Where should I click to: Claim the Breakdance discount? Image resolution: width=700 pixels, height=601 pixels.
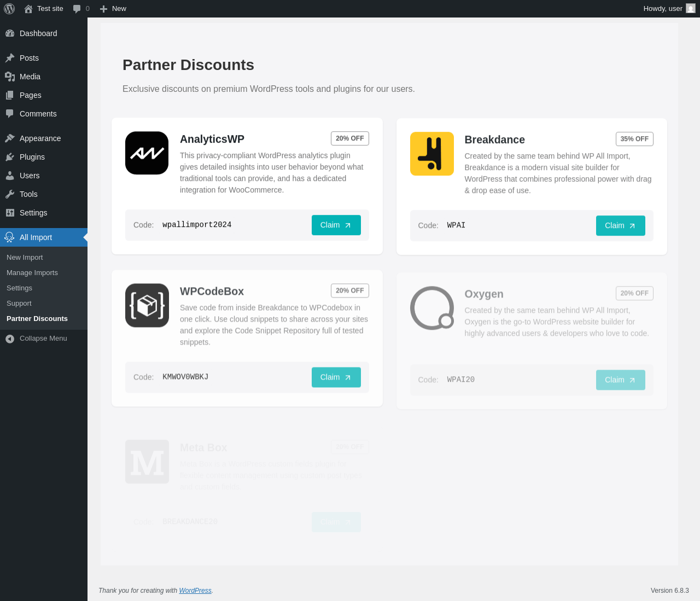click(621, 226)
